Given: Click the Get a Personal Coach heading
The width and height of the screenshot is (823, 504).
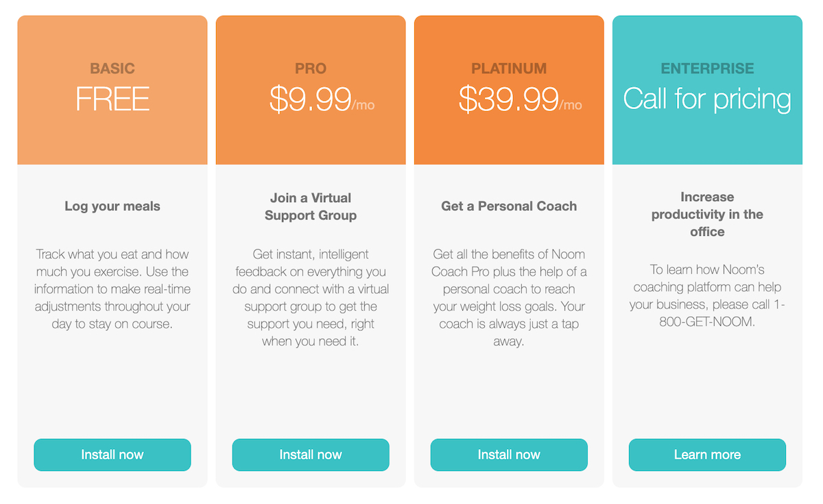Looking at the screenshot, I should [509, 206].
